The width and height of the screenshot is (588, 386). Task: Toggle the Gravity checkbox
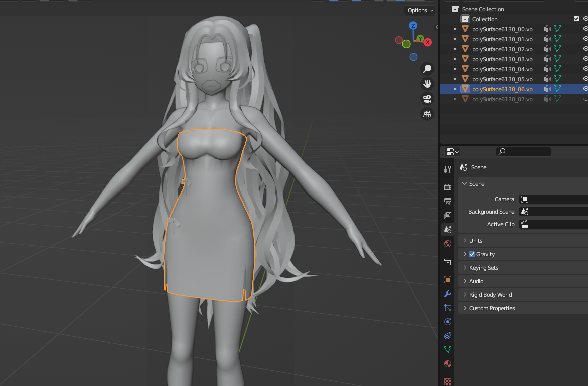[472, 254]
